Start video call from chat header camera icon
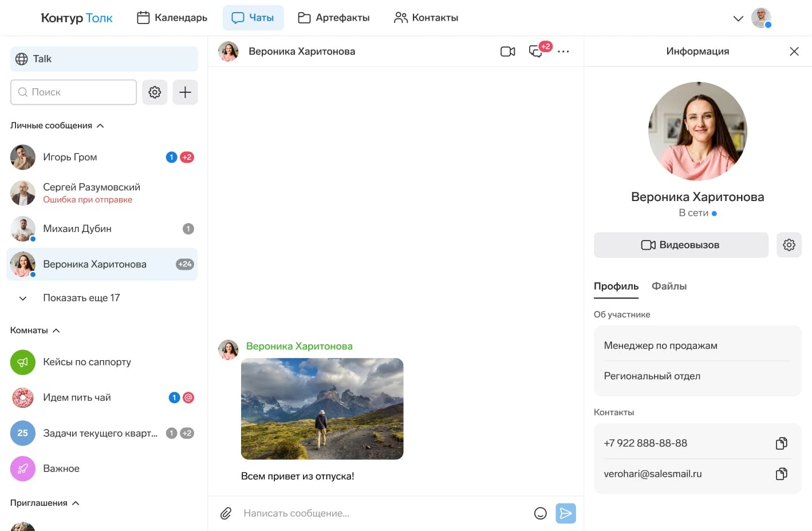Screen dimensions: 812x531 pyautogui.click(x=507, y=52)
